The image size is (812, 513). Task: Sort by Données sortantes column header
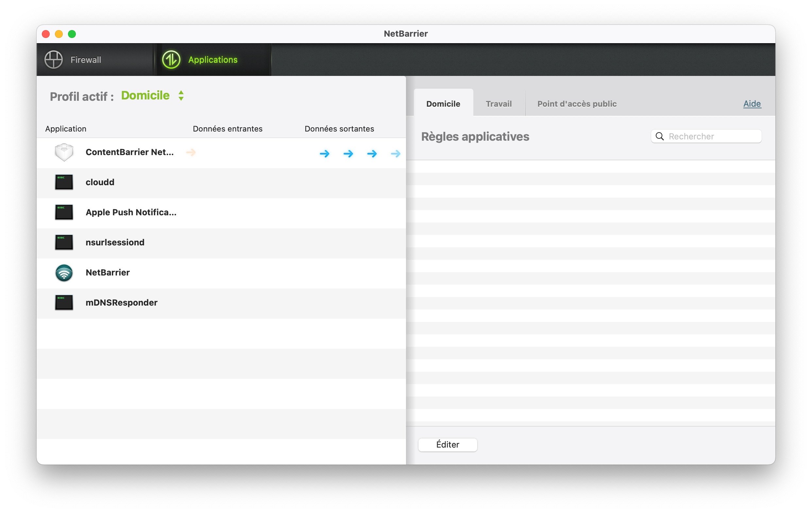coord(339,129)
